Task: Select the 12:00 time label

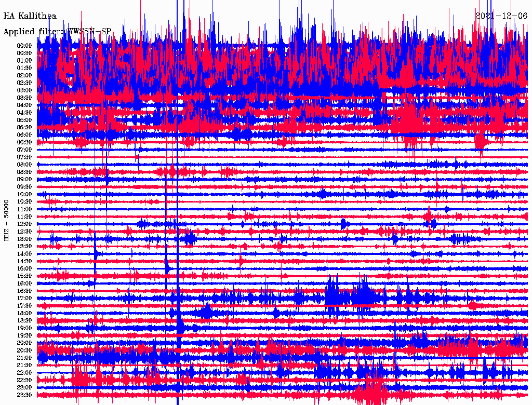Action: click(24, 224)
